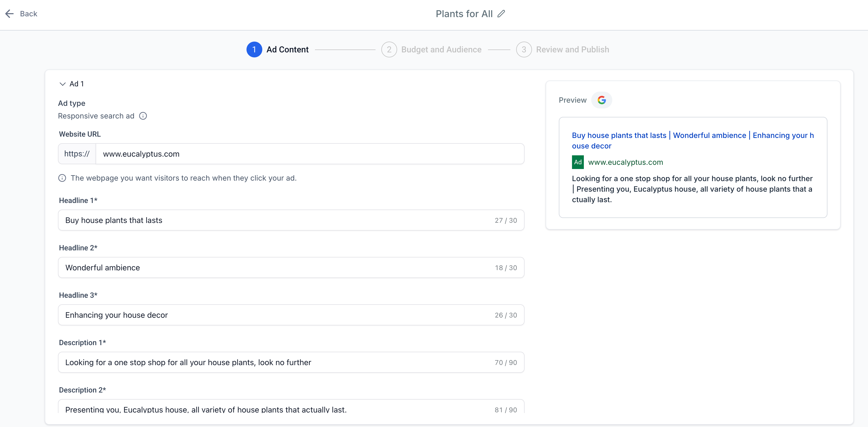868x427 pixels.
Task: Click the back arrow icon
Action: (x=9, y=13)
